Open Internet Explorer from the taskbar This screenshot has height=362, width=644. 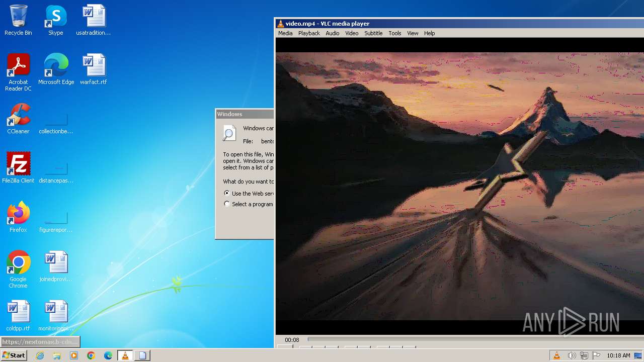click(x=40, y=355)
